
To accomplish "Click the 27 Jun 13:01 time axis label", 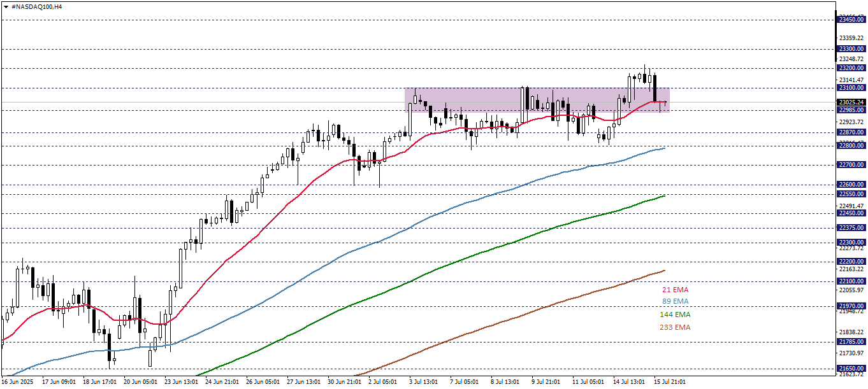I will click(303, 381).
